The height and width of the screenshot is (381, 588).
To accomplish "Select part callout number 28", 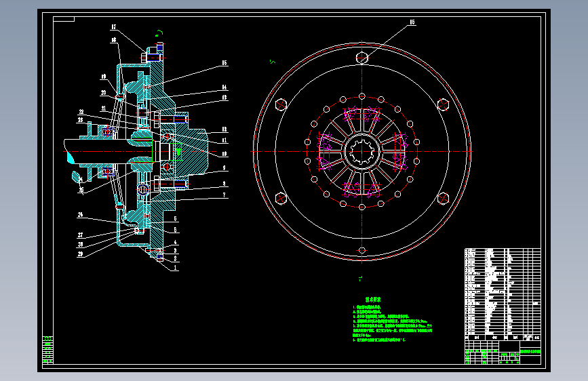I will [x=80, y=245].
